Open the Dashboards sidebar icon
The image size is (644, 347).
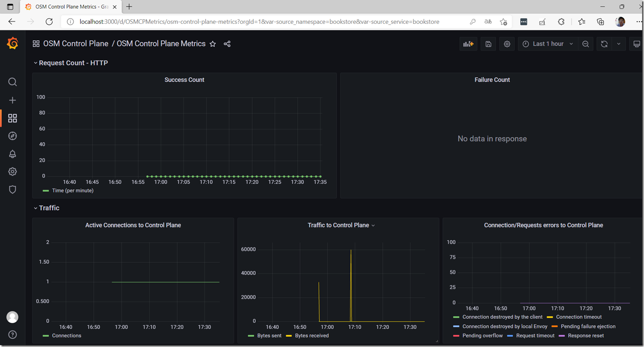pos(13,118)
